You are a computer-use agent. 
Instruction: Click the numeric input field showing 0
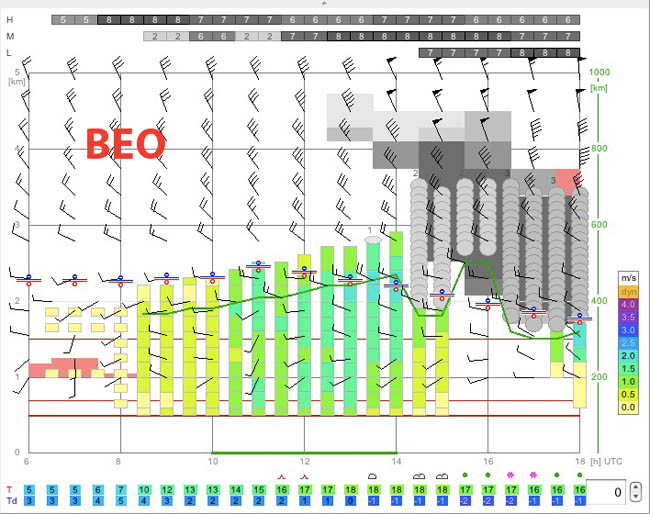coord(606,492)
